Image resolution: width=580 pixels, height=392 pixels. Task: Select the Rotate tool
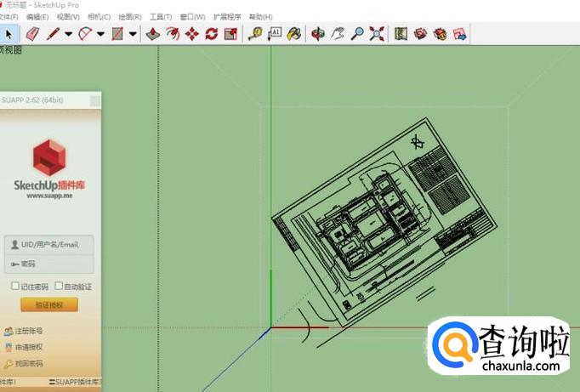[211, 34]
